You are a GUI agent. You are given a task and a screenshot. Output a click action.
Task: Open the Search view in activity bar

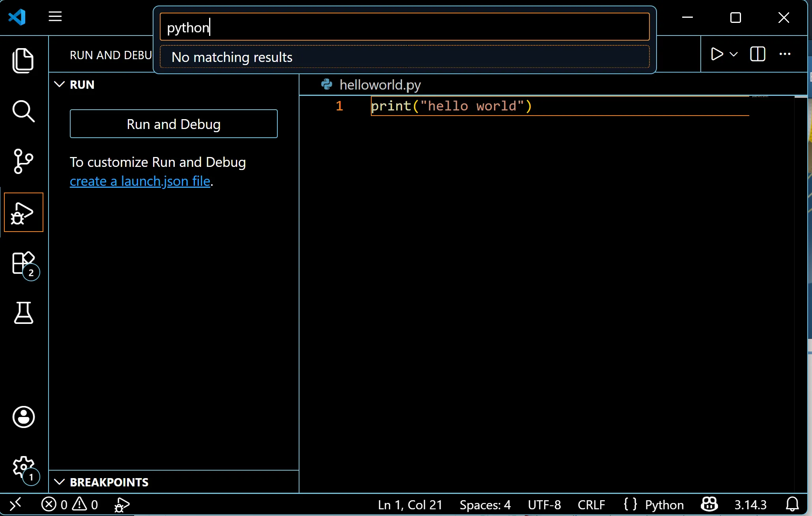click(x=23, y=111)
